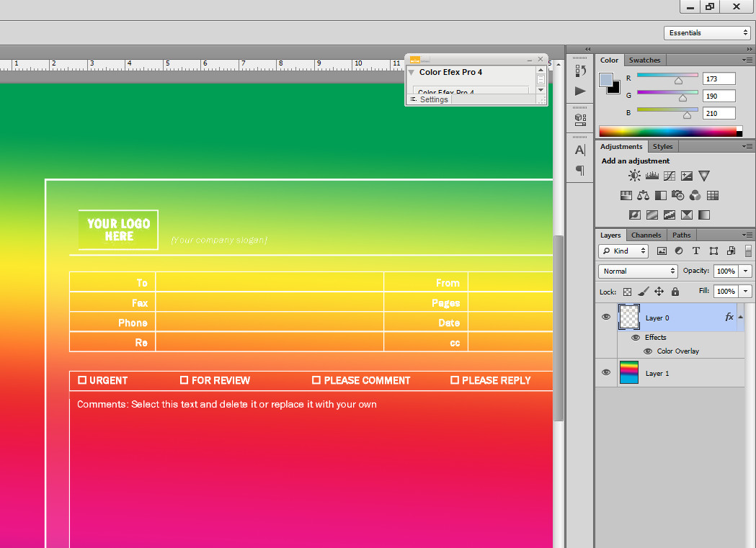Add a Curves adjustment
Viewport: 756px width, 548px height.
click(670, 176)
